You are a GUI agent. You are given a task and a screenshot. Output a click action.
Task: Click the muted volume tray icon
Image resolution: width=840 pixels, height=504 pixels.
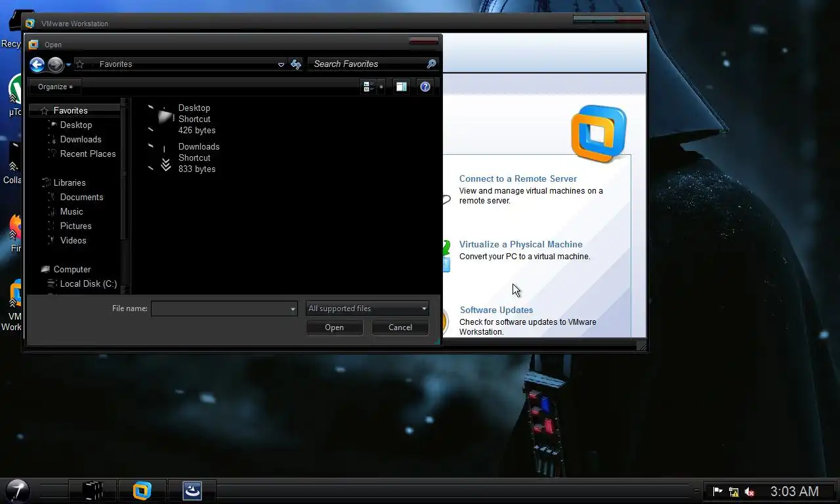pyautogui.click(x=749, y=492)
